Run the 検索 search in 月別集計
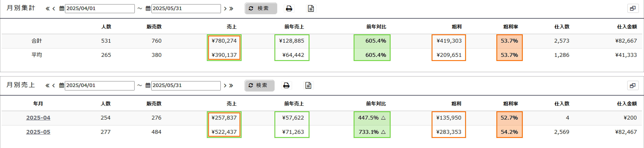Viewport: 644px width, 148px height. 261,8
